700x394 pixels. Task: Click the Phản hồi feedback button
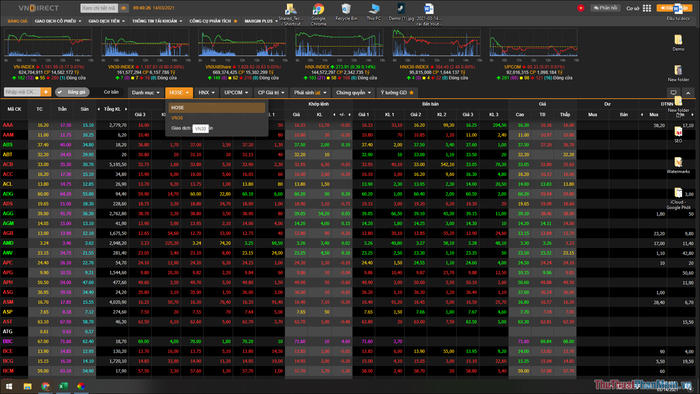pos(605,8)
